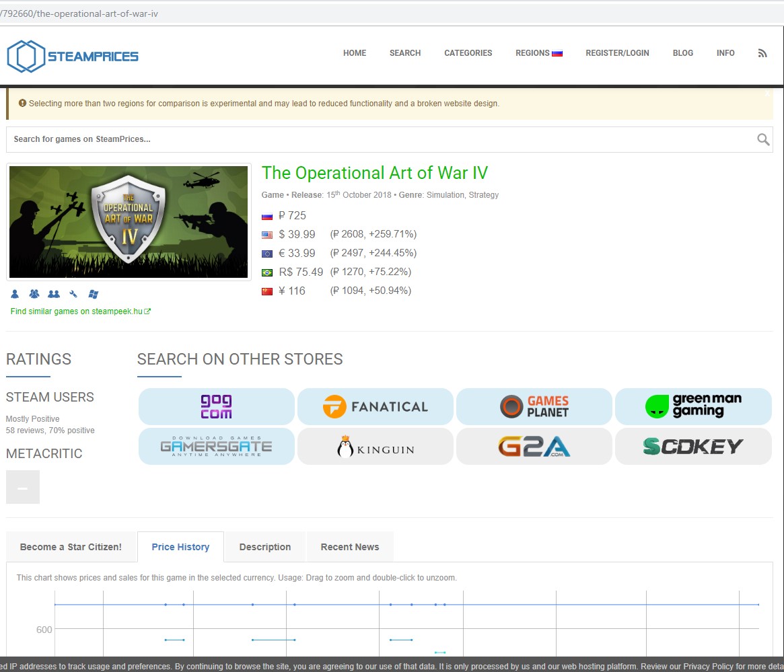Open the SEARCH menu item
The width and height of the screenshot is (784, 672).
[x=405, y=53]
